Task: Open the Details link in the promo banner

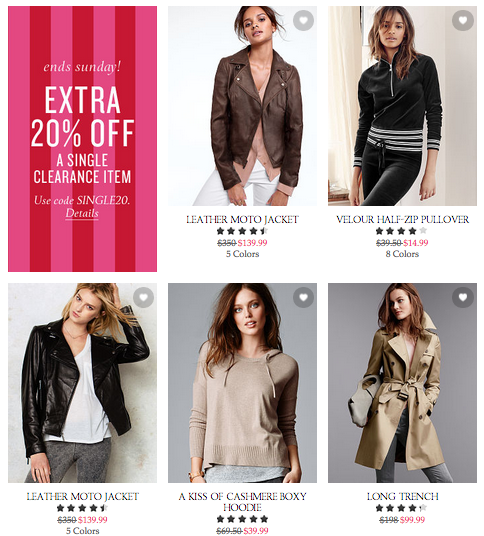Action: point(82,213)
